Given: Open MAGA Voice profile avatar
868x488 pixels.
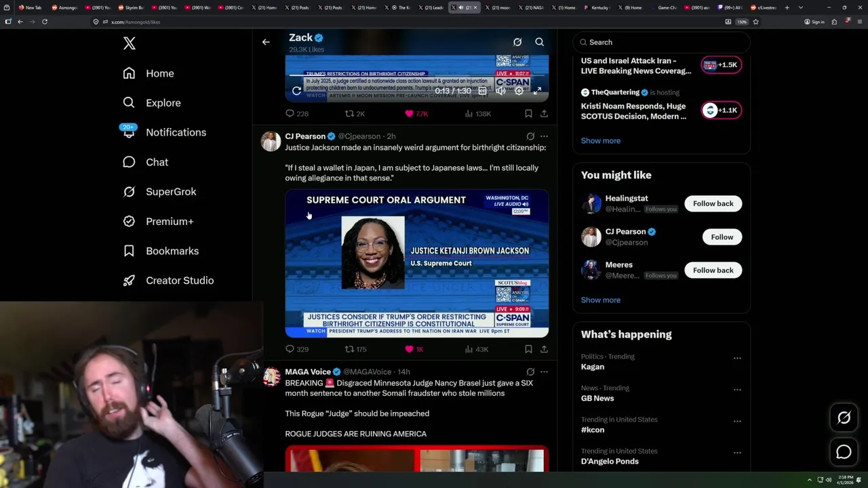Looking at the screenshot, I should (271, 377).
